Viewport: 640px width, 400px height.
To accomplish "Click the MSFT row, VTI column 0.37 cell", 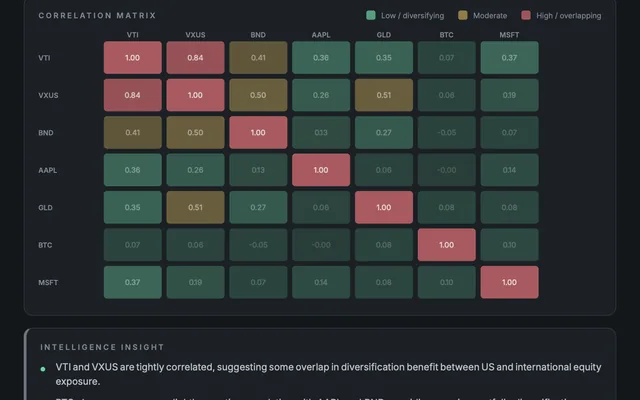I will [133, 282].
